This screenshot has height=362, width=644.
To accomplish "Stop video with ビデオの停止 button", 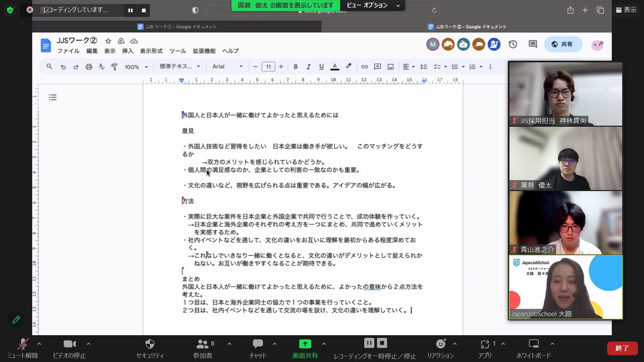I will coord(69,348).
